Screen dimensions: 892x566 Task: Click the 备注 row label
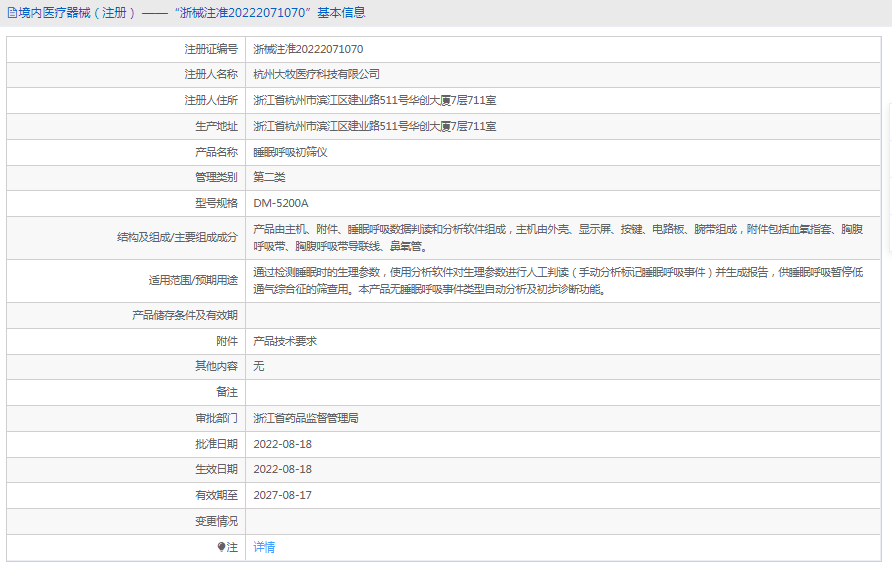(x=227, y=393)
